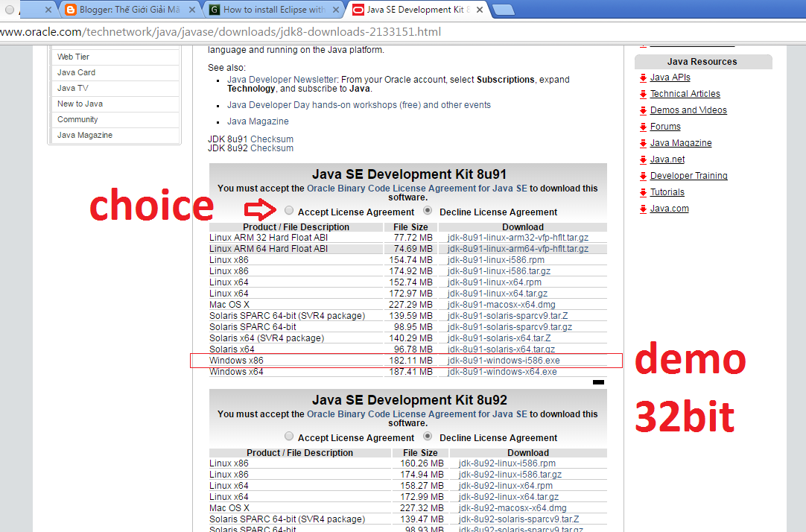Click the Blogger favicon on the Blogger tab
This screenshot has width=806, height=532.
pyautogui.click(x=71, y=9)
